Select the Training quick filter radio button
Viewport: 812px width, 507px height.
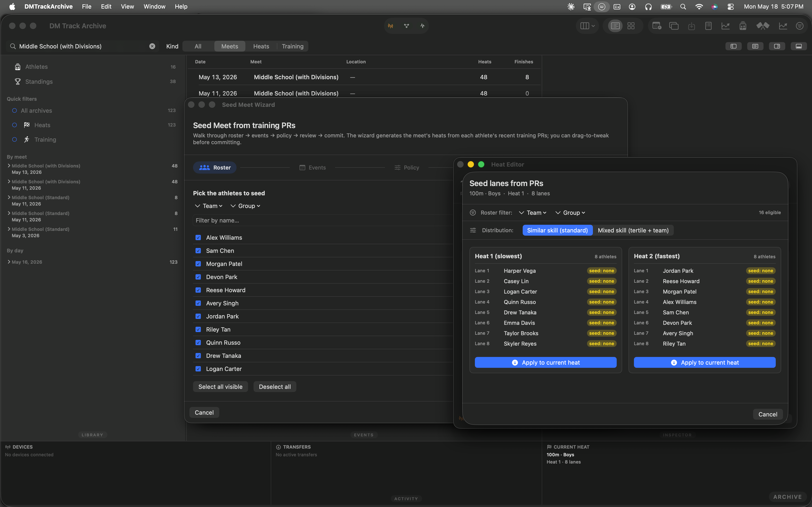tap(14, 139)
